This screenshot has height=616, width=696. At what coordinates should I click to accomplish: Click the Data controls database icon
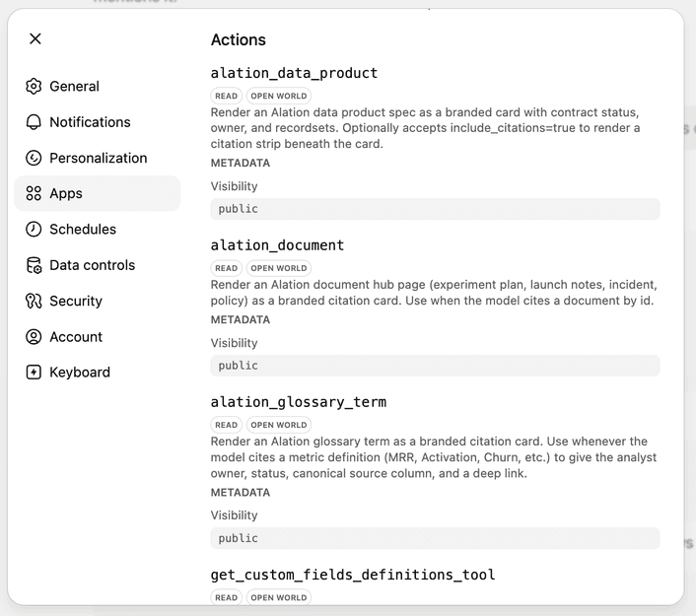pyautogui.click(x=34, y=265)
